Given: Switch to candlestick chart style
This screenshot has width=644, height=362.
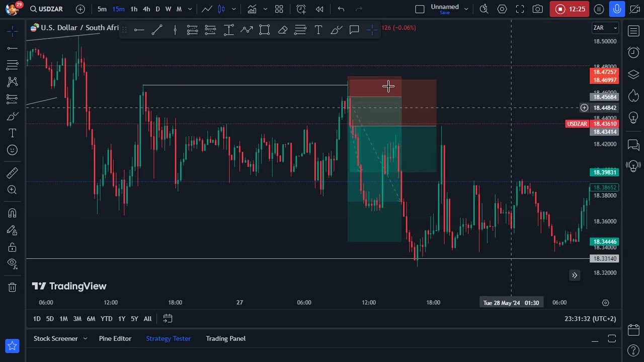Looking at the screenshot, I should coord(221,9).
